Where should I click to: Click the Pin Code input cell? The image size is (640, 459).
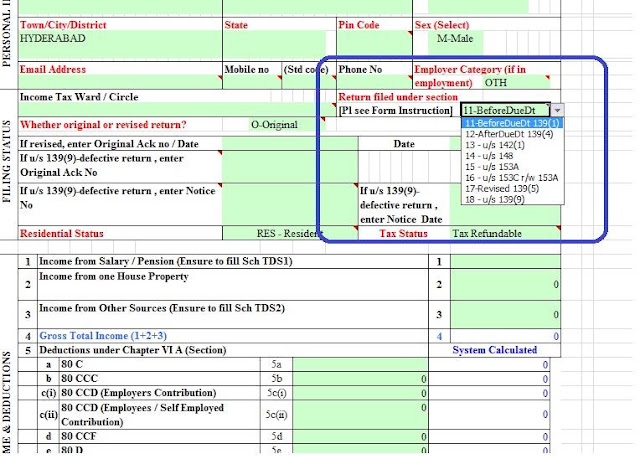click(x=374, y=45)
